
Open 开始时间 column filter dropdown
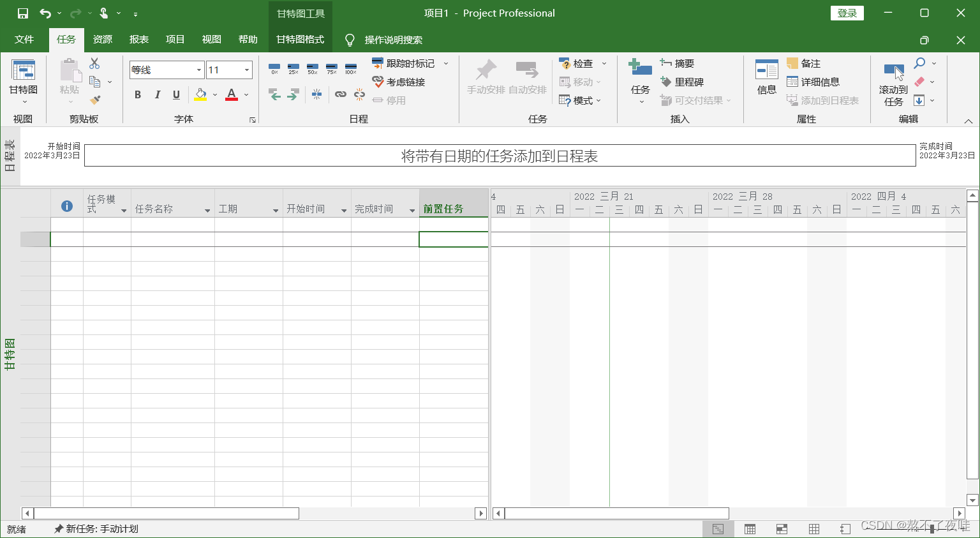344,210
